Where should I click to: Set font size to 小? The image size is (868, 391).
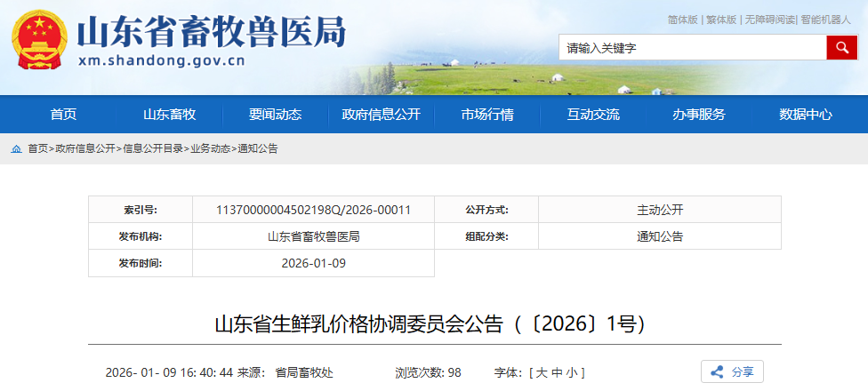point(572,373)
